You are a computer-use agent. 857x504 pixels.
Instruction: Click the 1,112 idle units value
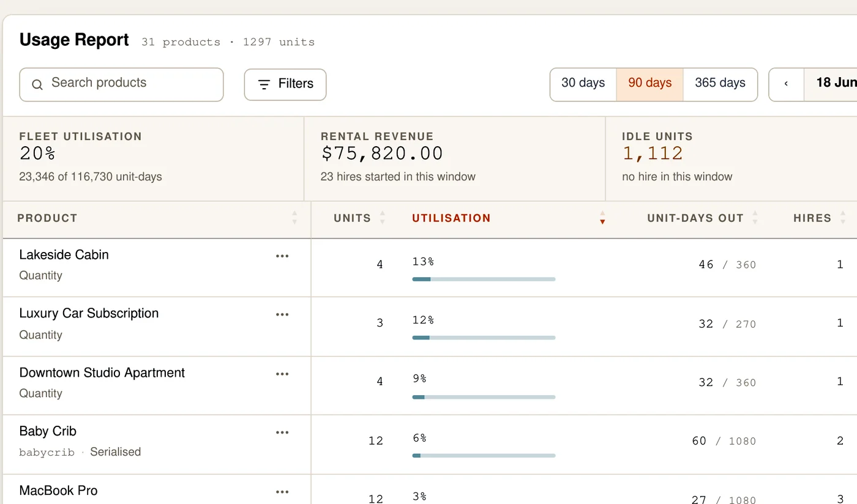[x=653, y=154]
